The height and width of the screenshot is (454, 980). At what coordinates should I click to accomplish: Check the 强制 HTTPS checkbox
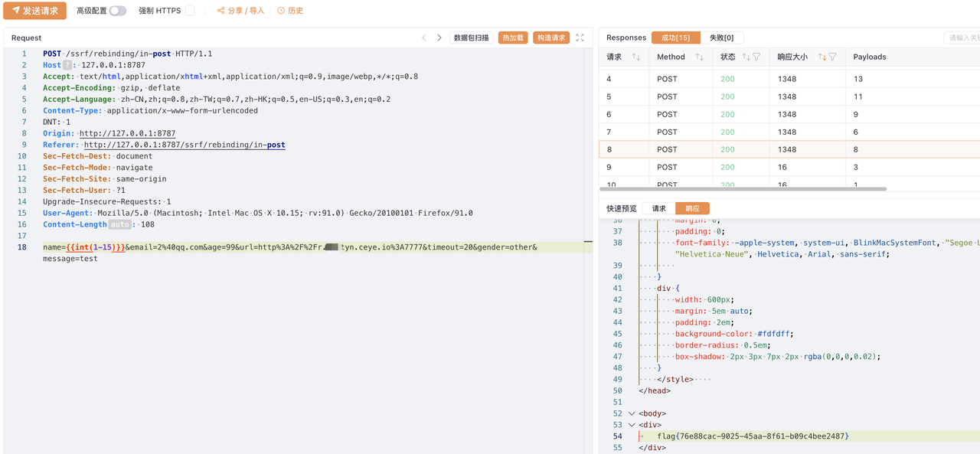tap(190, 11)
